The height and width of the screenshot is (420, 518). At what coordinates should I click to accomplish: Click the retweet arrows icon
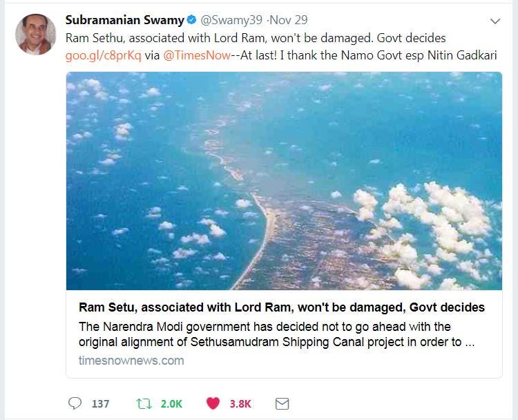pos(144,403)
